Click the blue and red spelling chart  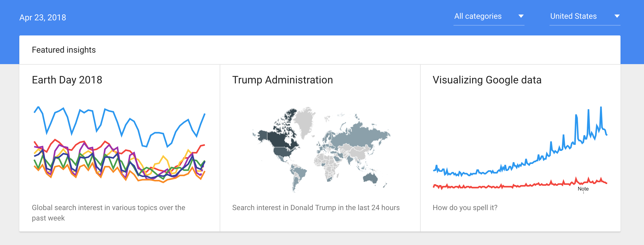(x=520, y=148)
